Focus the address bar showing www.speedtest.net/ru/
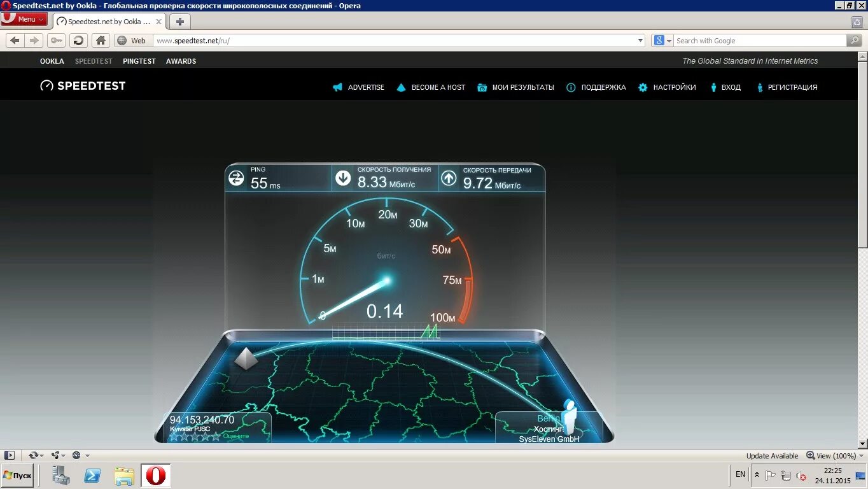868x489 pixels. 395,40
